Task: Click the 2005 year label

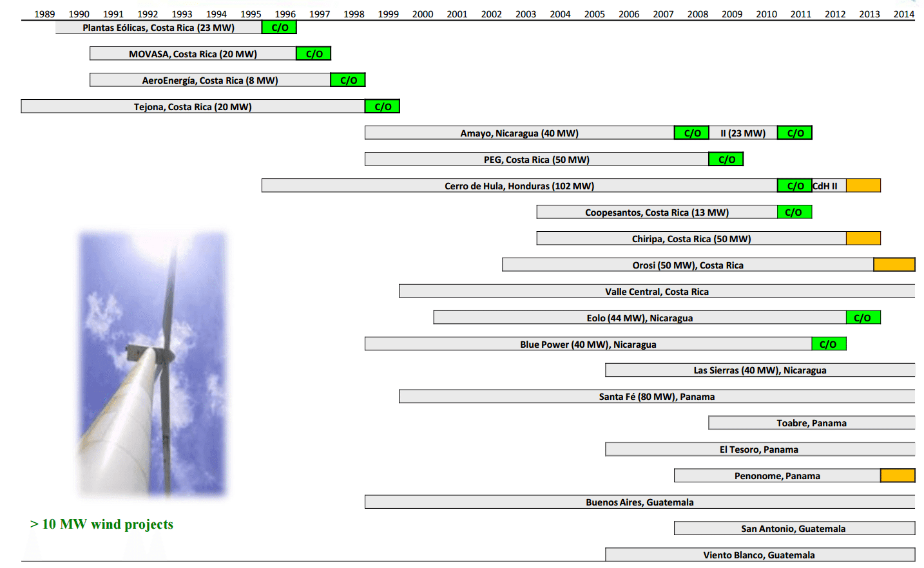Action: (x=595, y=14)
